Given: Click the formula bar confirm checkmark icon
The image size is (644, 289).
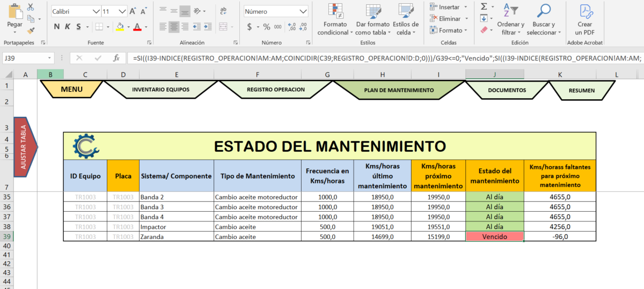Looking at the screenshot, I should [x=98, y=58].
